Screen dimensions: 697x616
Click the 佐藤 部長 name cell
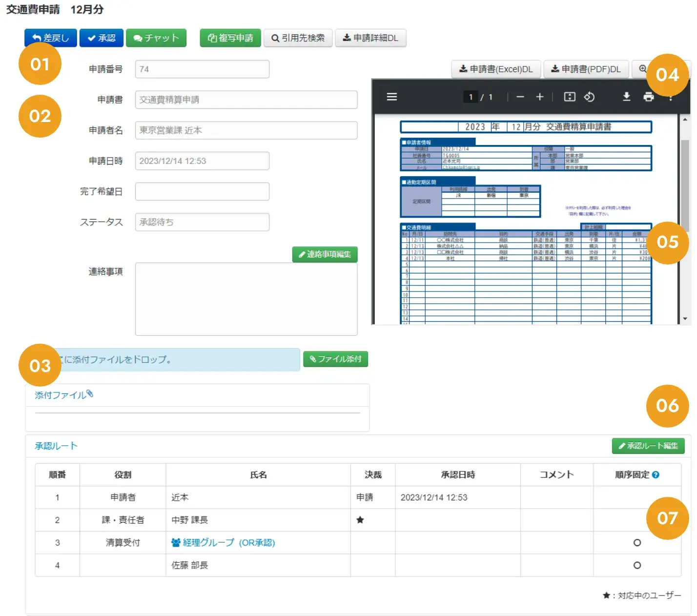[258, 565]
